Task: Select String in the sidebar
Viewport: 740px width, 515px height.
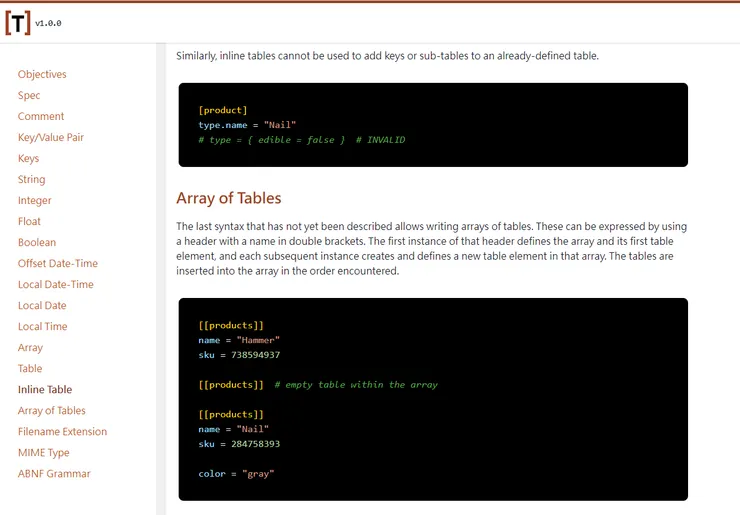Action: click(x=31, y=179)
